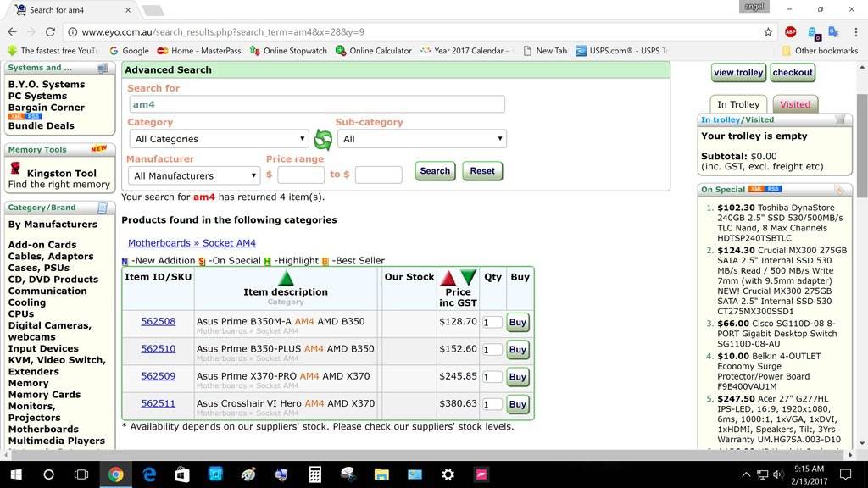Screen dimensions: 868x488
Task: Open item ID 562508 link
Action: (158, 322)
